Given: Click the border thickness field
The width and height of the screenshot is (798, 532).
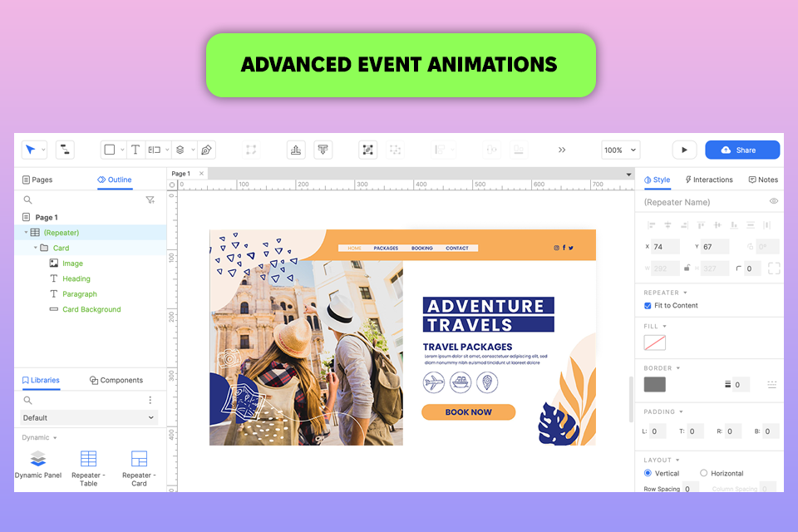Looking at the screenshot, I should [x=741, y=384].
